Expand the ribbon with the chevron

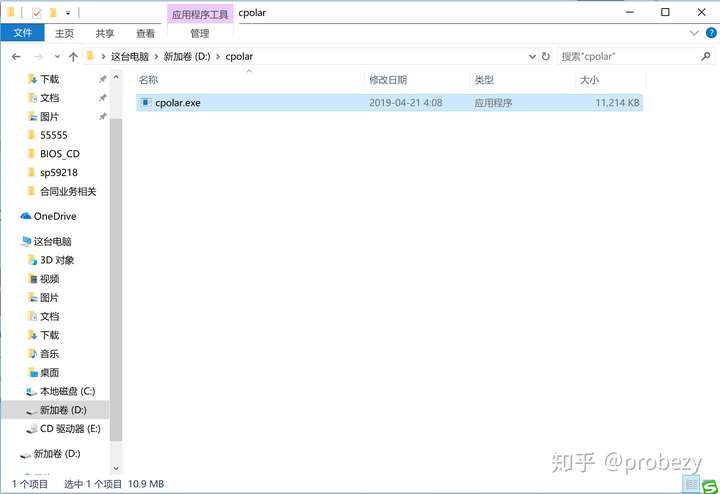pyautogui.click(x=694, y=33)
